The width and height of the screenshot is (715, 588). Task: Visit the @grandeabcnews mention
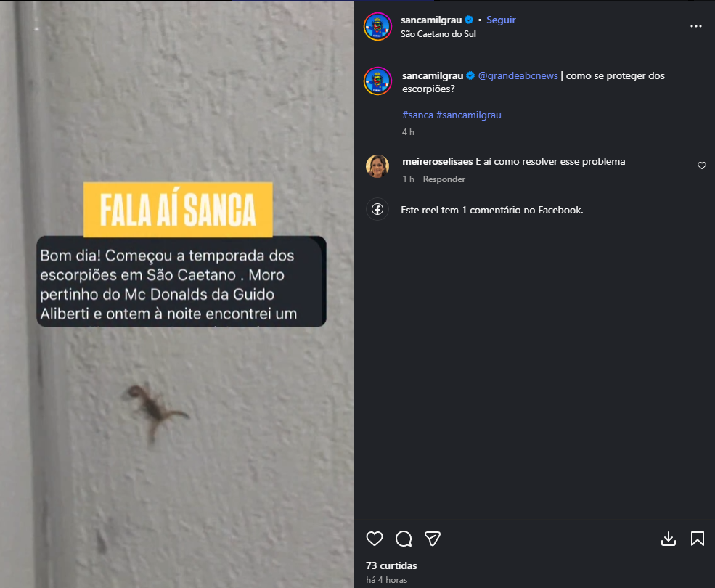(x=518, y=75)
